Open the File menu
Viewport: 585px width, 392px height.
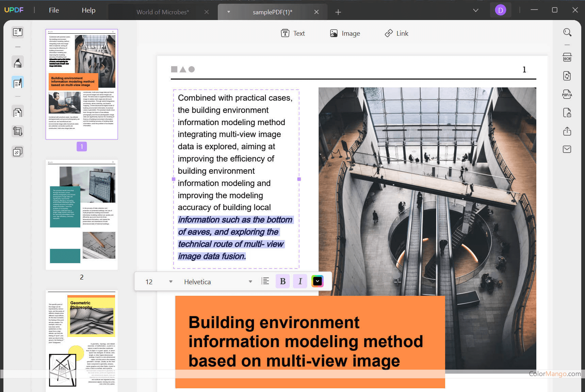pos(54,11)
